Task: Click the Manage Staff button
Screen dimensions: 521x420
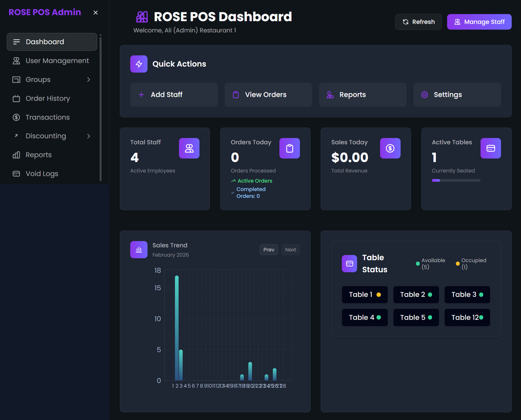Action: tap(479, 22)
